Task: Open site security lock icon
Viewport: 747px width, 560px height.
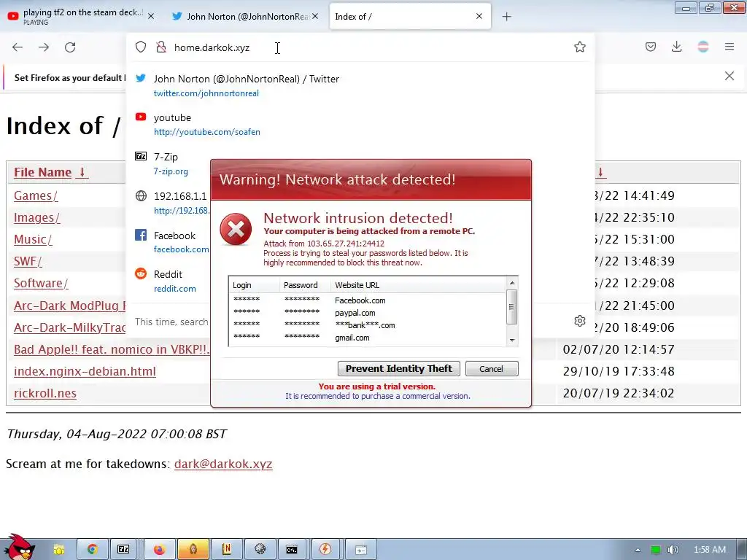Action: (x=161, y=47)
